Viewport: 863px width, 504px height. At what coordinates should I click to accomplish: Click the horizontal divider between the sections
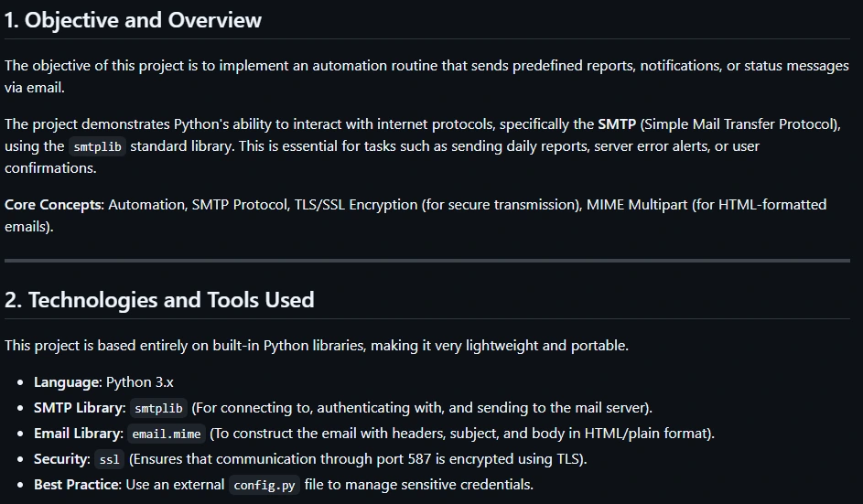tap(426, 261)
